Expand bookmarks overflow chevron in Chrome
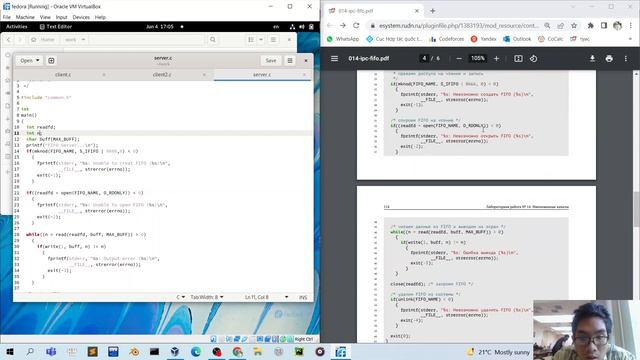The width and height of the screenshot is (640, 360). (631, 39)
